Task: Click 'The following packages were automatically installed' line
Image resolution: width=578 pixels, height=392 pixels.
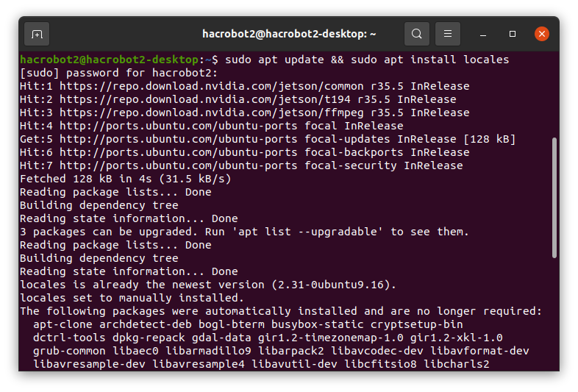Action: 281,311
